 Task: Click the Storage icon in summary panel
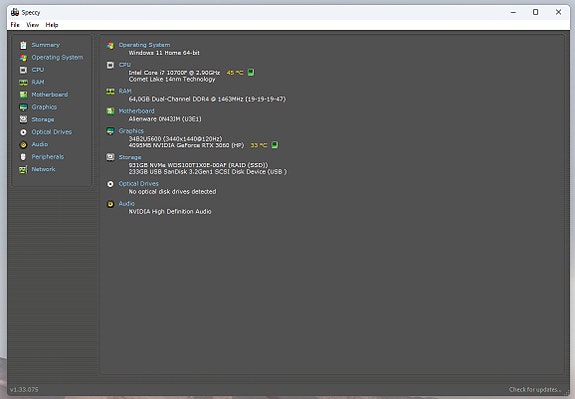pyautogui.click(x=110, y=157)
